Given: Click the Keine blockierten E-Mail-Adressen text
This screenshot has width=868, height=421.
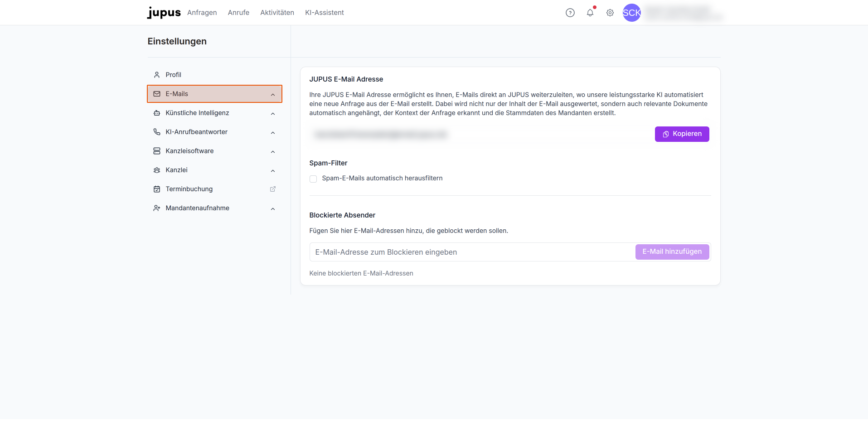Looking at the screenshot, I should coord(361,273).
